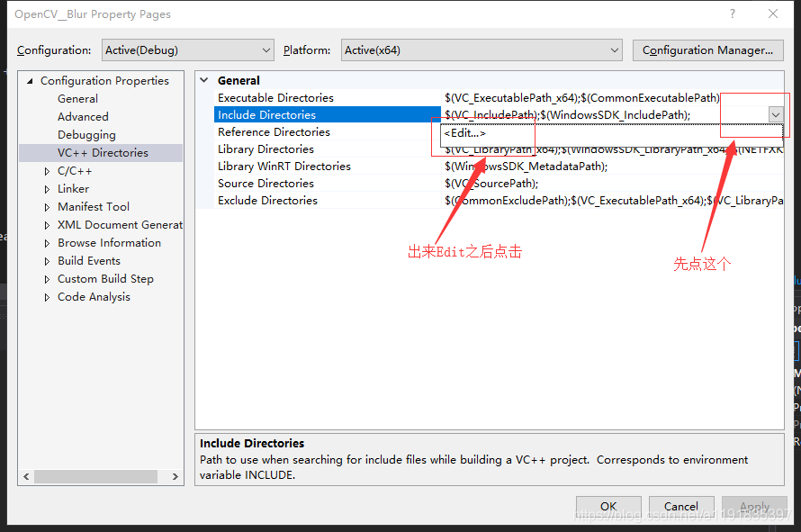The image size is (801, 532).
Task: Select the Browse Information tree item label
Action: [109, 243]
